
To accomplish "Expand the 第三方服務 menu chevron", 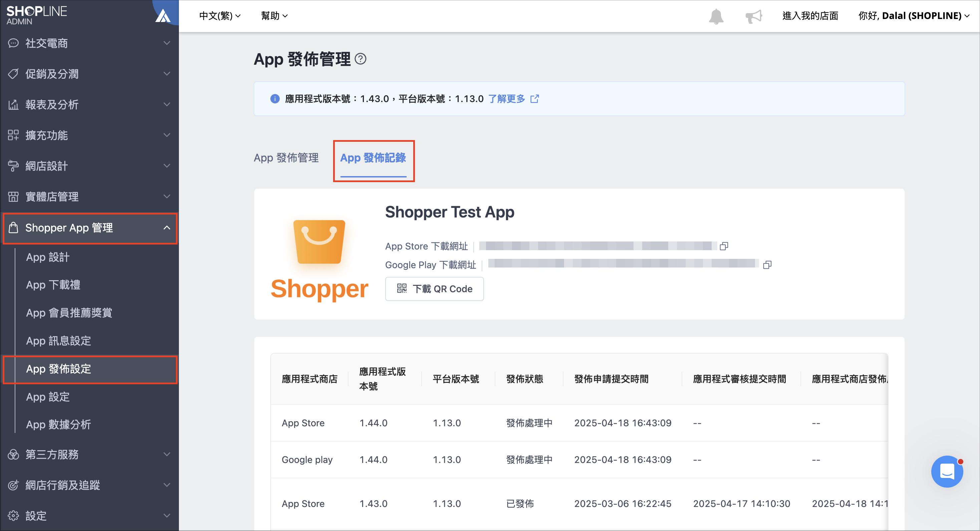I will click(167, 454).
